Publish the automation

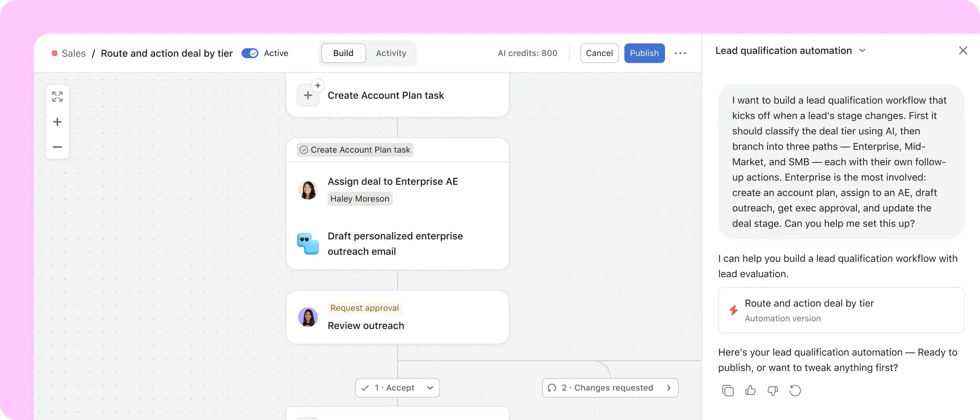coord(644,53)
